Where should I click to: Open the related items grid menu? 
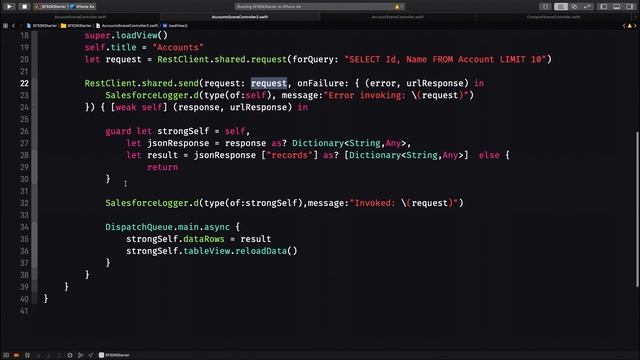(5, 25)
